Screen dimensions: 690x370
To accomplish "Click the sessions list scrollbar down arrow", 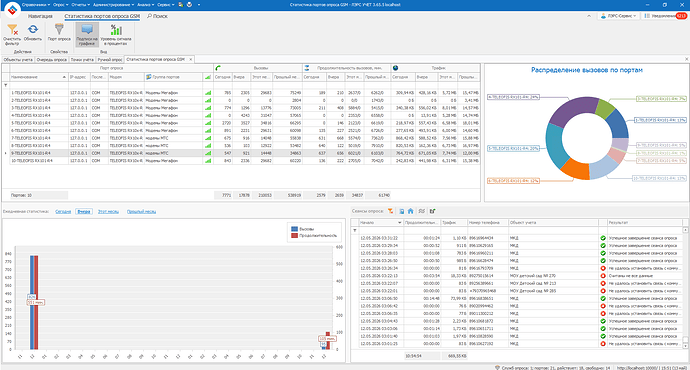I will (685, 346).
